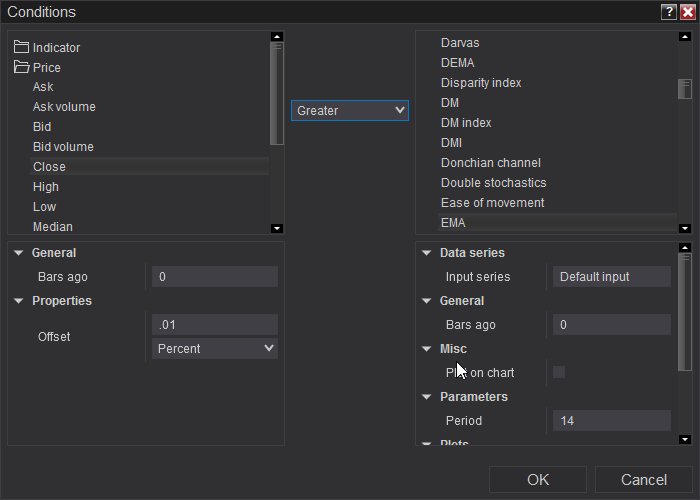Click the Period input field

click(x=610, y=421)
